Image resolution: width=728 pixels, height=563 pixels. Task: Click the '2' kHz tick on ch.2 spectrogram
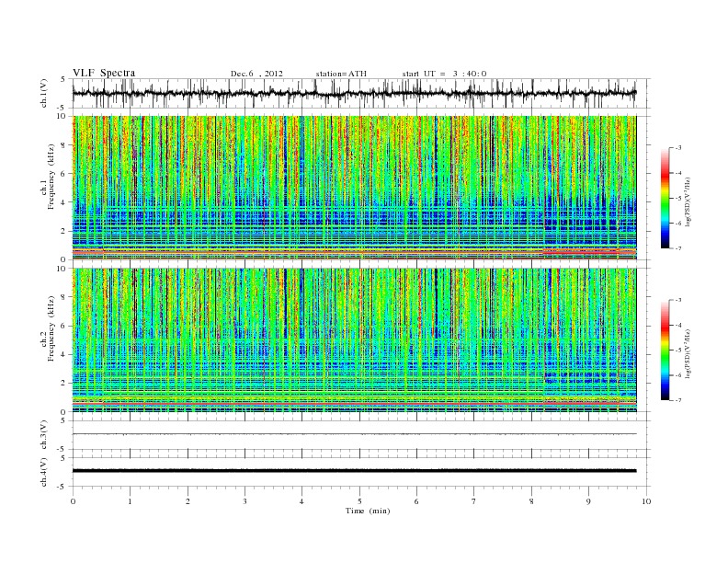pos(64,384)
